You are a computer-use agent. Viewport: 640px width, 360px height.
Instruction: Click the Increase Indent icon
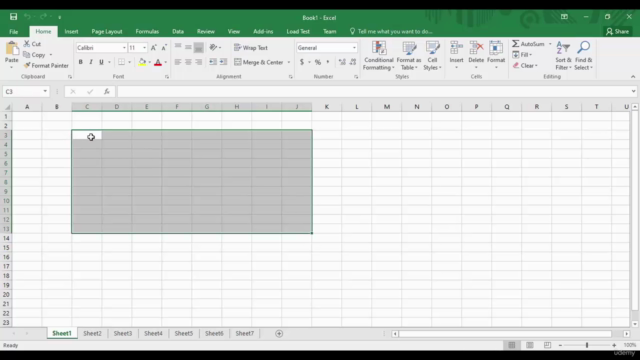point(223,62)
